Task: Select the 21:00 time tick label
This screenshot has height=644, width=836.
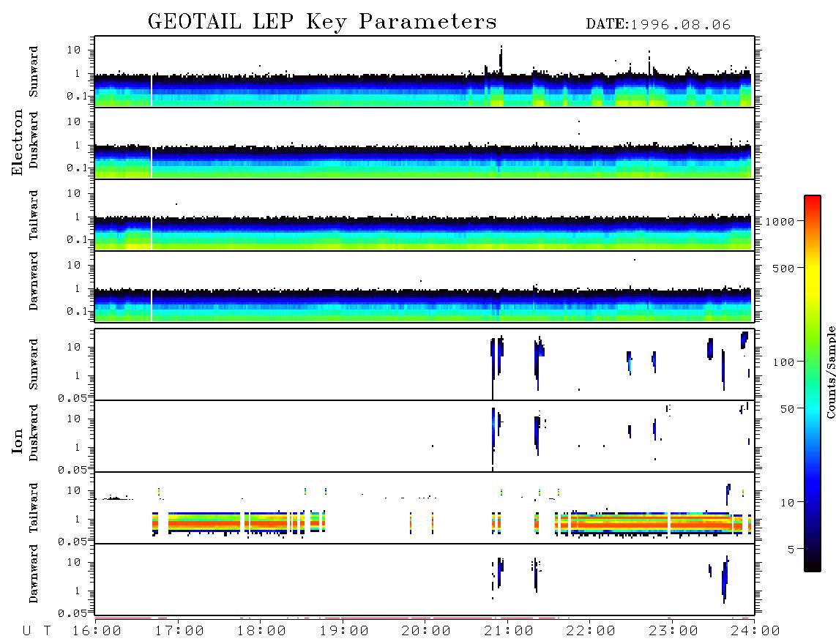Action: 509,632
